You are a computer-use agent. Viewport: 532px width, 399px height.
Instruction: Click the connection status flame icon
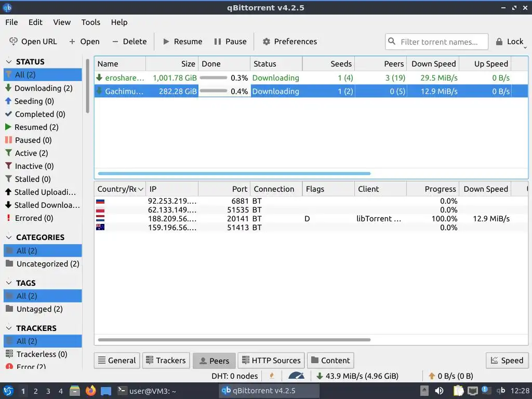(272, 376)
